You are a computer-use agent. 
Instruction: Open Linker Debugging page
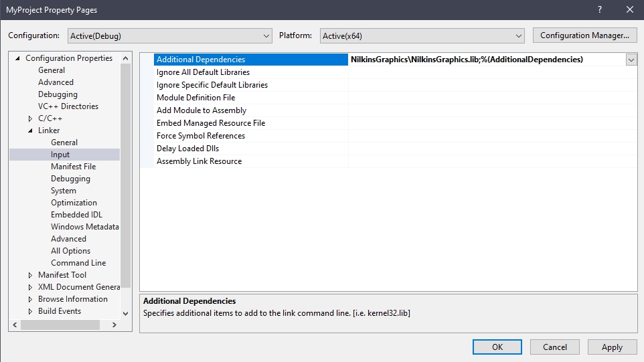[x=71, y=179]
